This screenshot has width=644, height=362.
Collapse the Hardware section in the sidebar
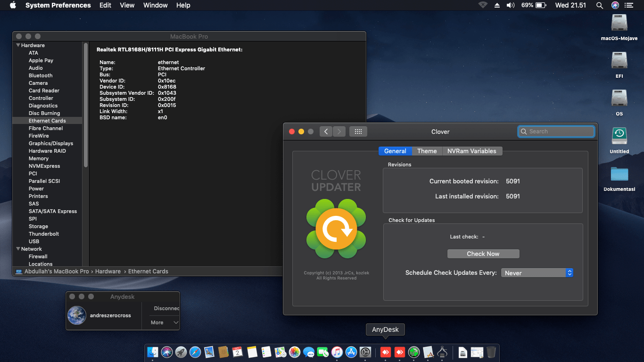click(18, 45)
